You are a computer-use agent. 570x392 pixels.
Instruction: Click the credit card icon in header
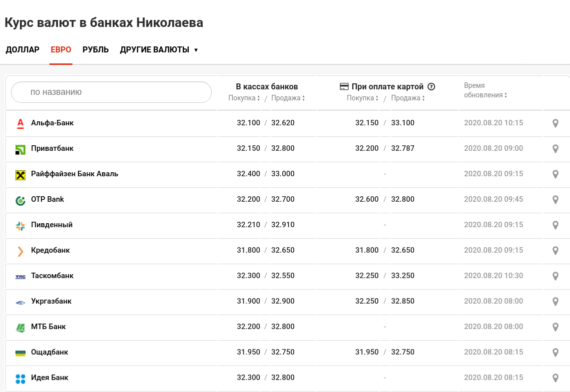point(344,86)
